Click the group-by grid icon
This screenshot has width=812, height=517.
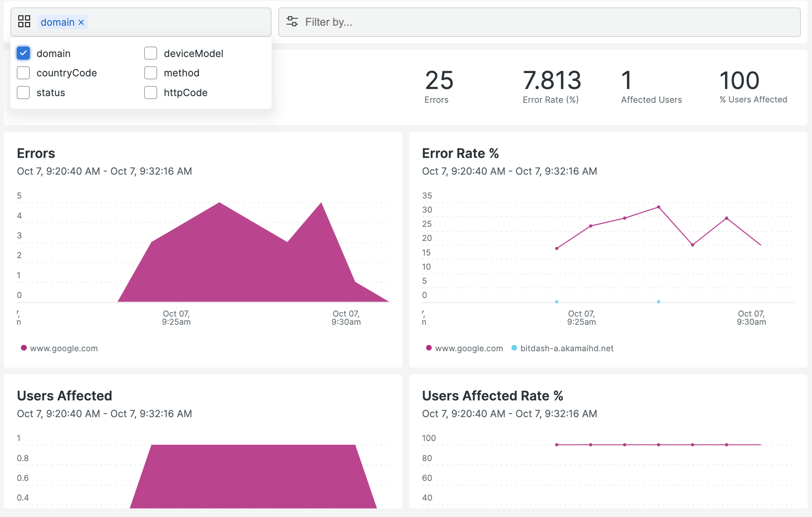coord(24,22)
